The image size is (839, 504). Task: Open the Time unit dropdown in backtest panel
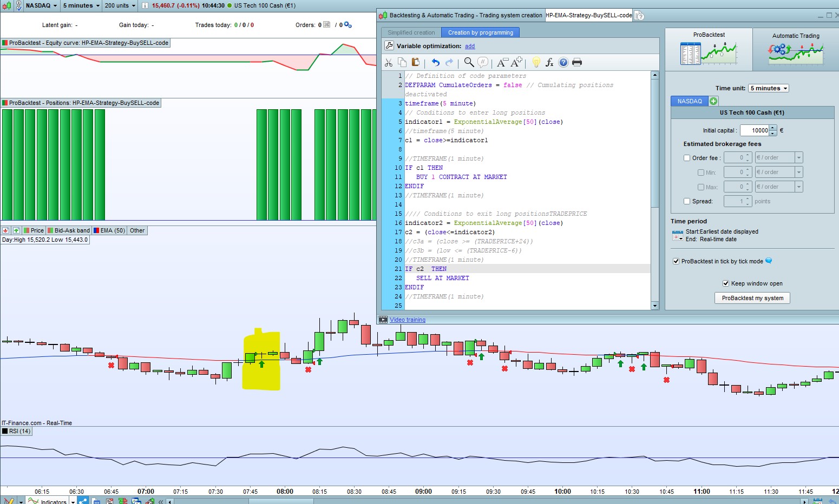tap(769, 88)
